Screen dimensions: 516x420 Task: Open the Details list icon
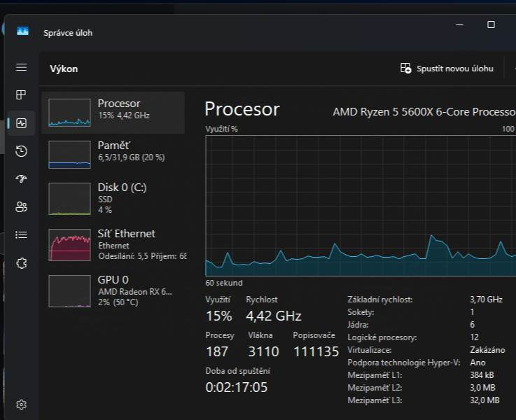click(21, 235)
